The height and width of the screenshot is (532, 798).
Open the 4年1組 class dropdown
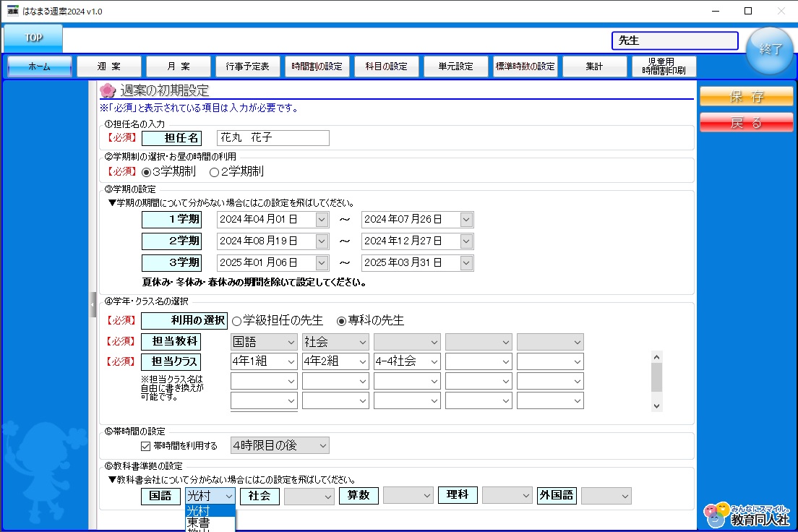tap(264, 361)
